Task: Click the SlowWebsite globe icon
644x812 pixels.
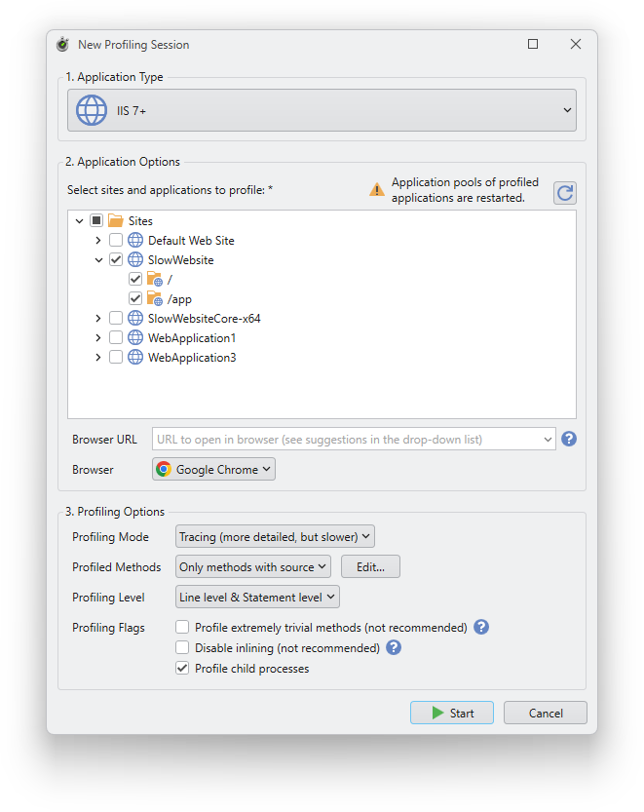Action: [135, 260]
